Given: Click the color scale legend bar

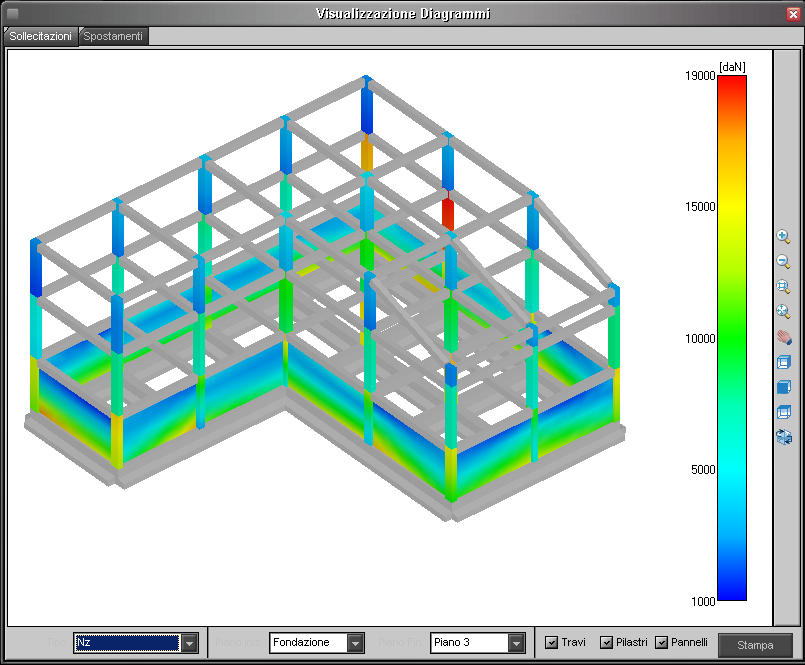Looking at the screenshot, I should pos(731,338).
